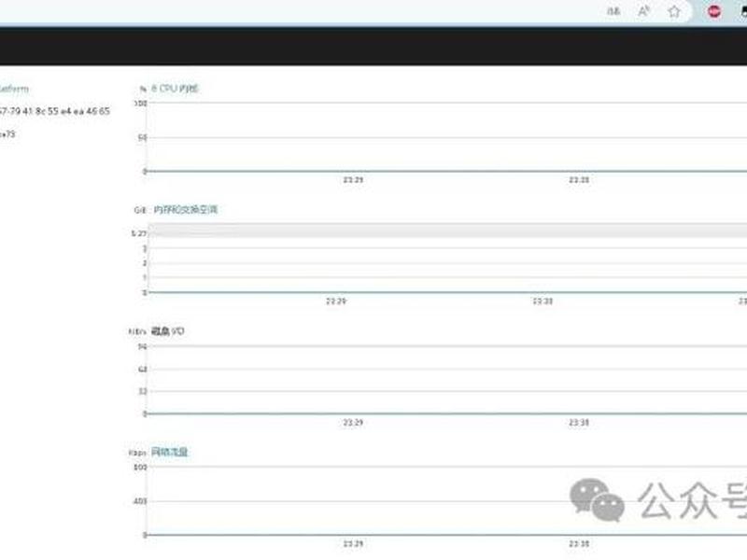Open the disk I/O graph title link

click(168, 331)
